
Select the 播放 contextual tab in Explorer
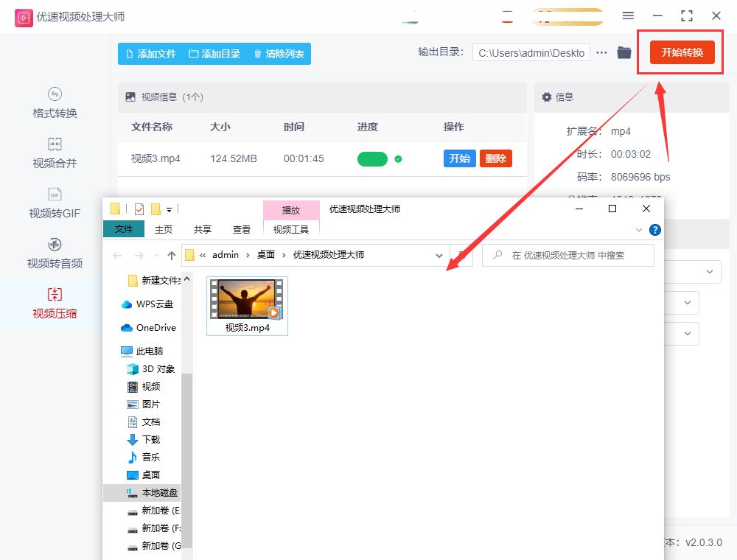pos(291,210)
